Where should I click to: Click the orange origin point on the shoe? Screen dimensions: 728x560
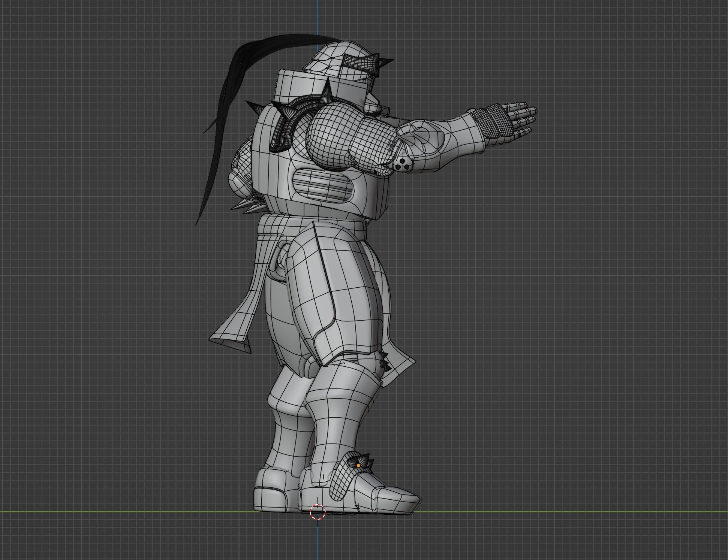pyautogui.click(x=358, y=466)
